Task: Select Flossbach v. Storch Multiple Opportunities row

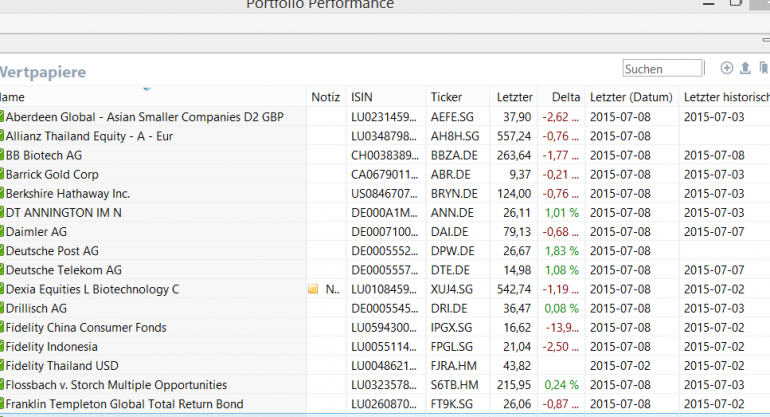Action: (116, 384)
